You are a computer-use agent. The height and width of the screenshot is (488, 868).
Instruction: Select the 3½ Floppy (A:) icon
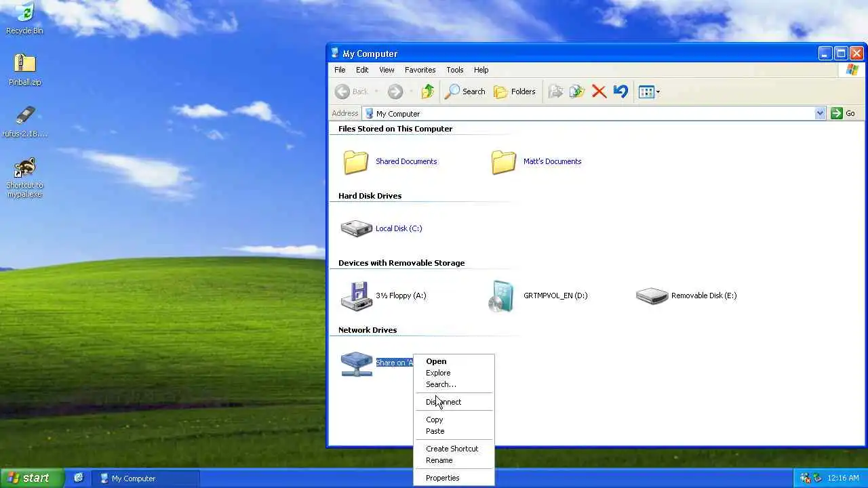click(x=356, y=296)
